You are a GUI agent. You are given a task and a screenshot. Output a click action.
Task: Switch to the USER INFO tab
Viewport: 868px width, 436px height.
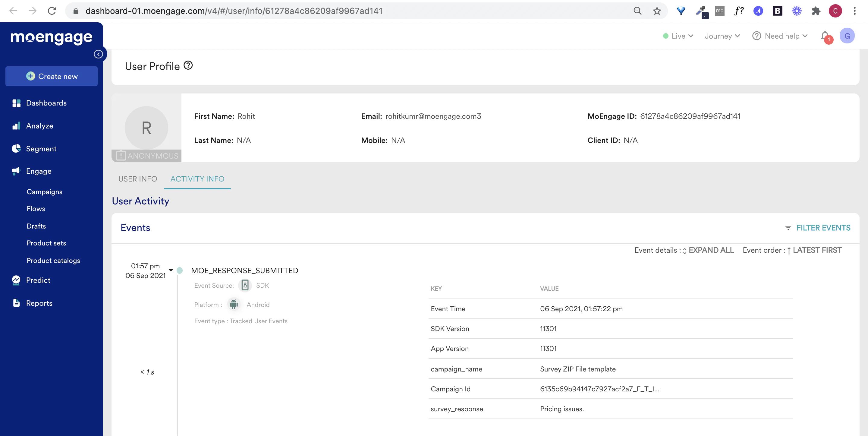[137, 179]
